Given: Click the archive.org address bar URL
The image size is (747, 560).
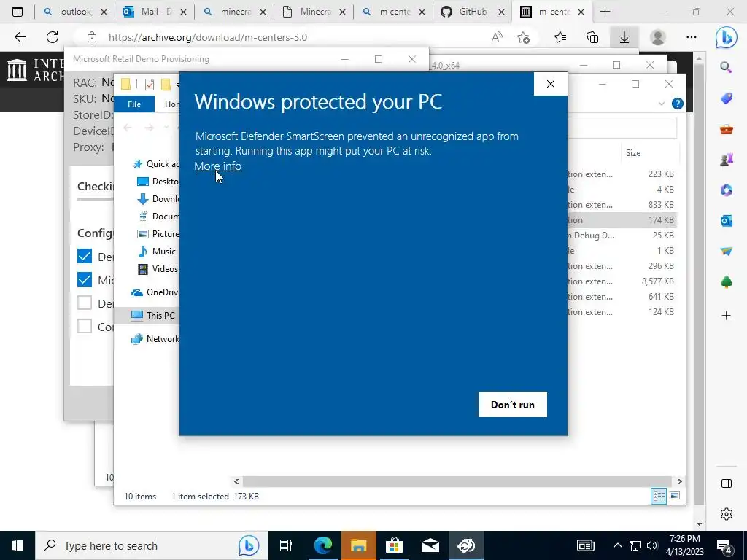Looking at the screenshot, I should [208, 37].
